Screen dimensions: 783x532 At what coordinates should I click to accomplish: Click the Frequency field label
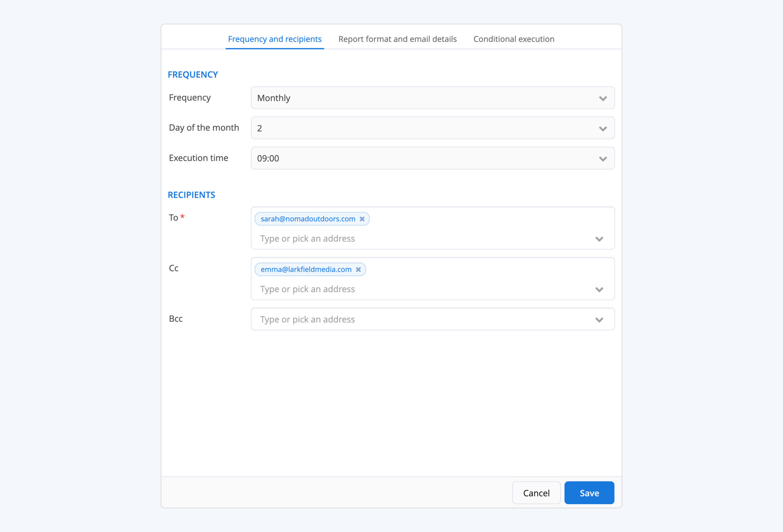click(190, 98)
